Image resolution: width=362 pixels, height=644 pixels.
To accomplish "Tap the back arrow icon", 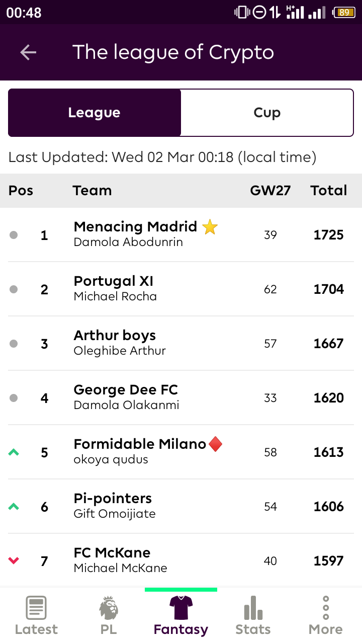I will tap(28, 52).
